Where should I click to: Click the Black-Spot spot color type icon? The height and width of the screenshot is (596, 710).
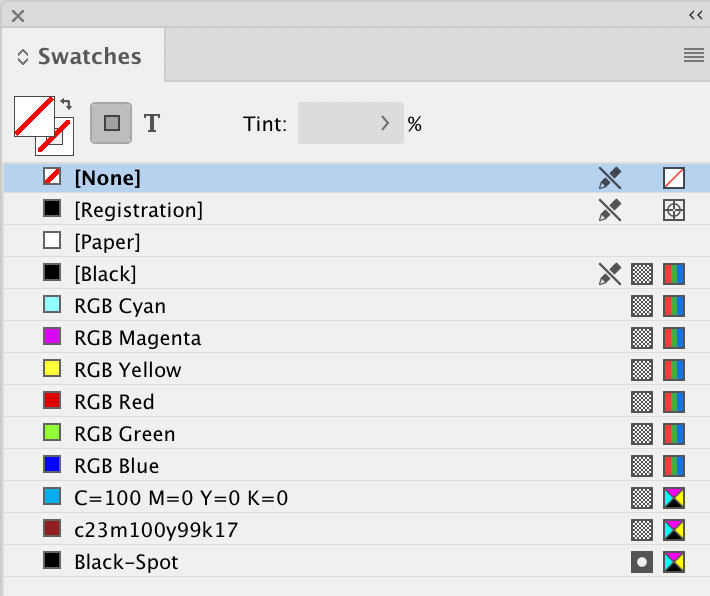point(643,562)
